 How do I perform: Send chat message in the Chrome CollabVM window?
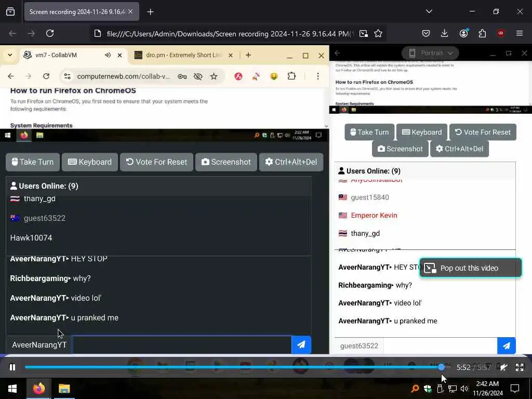pos(301,345)
